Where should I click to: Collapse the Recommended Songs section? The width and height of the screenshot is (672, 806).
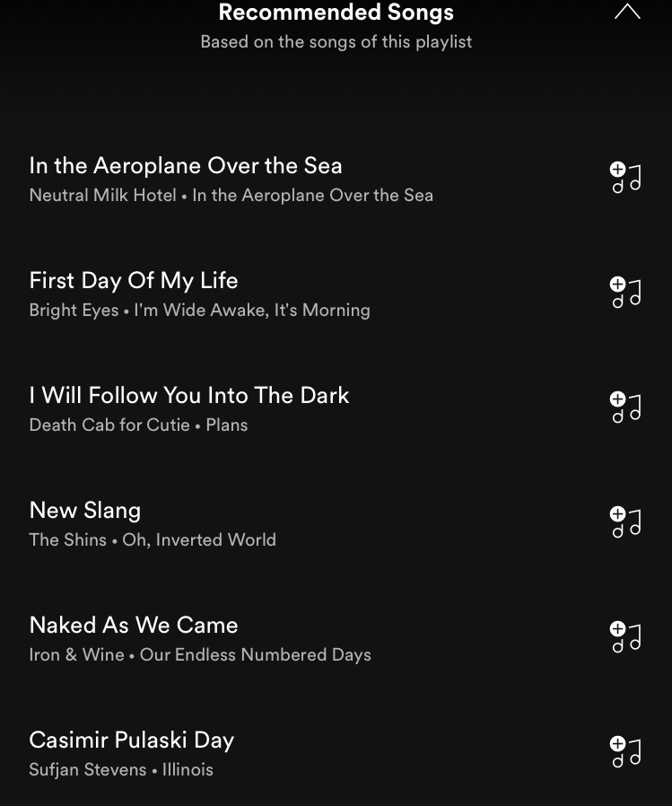pos(627,13)
